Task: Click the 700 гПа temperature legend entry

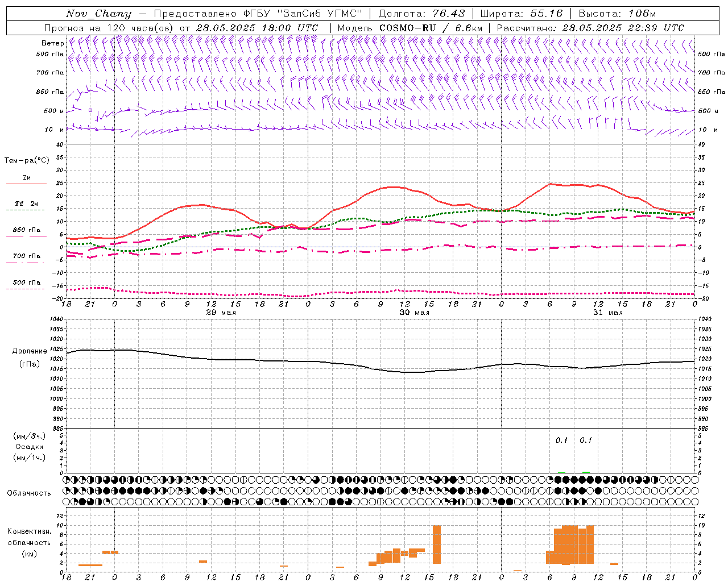Action: tap(26, 256)
